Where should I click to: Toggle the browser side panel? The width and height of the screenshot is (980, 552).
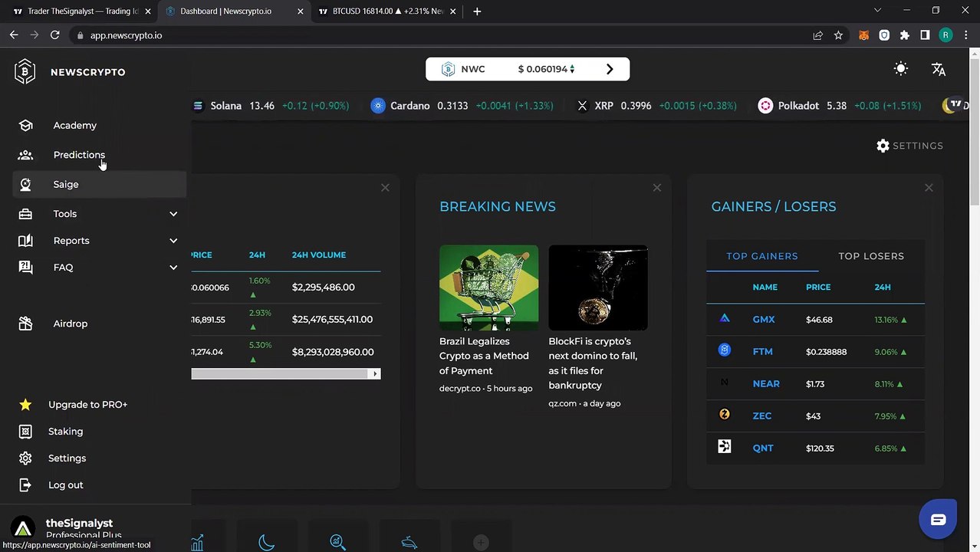(x=925, y=35)
